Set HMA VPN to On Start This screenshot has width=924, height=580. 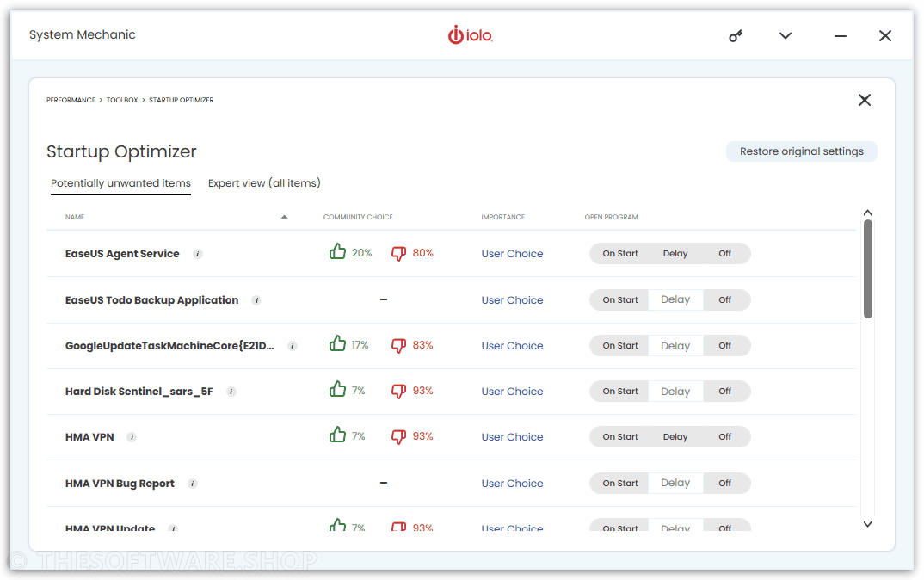(620, 437)
